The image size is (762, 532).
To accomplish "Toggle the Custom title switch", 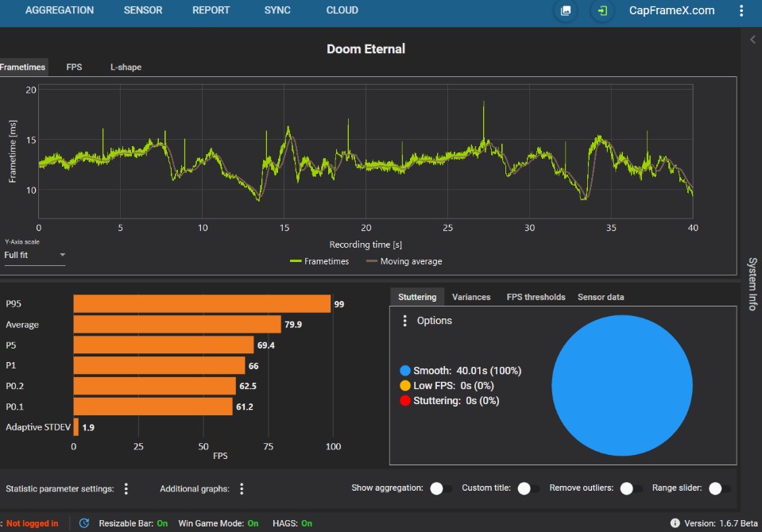I will (x=528, y=489).
